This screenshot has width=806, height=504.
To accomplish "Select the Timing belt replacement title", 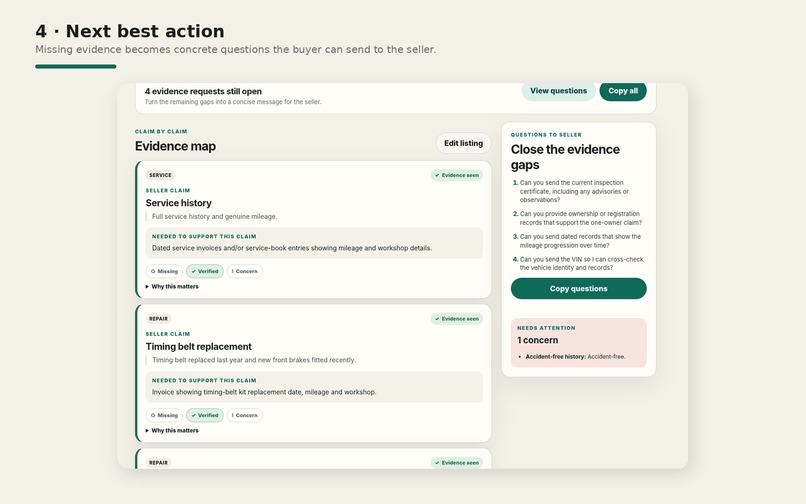I will click(x=198, y=347).
